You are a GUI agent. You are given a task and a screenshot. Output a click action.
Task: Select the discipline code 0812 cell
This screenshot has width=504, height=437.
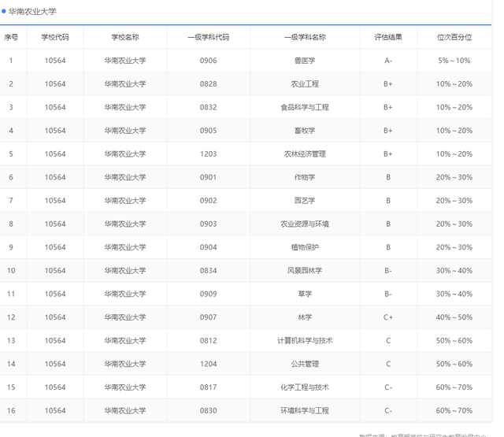[x=208, y=341]
